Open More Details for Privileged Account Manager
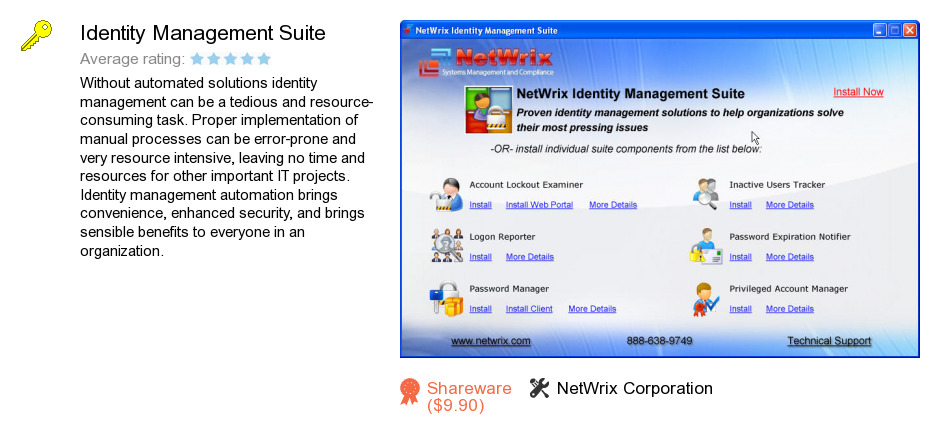 790,309
